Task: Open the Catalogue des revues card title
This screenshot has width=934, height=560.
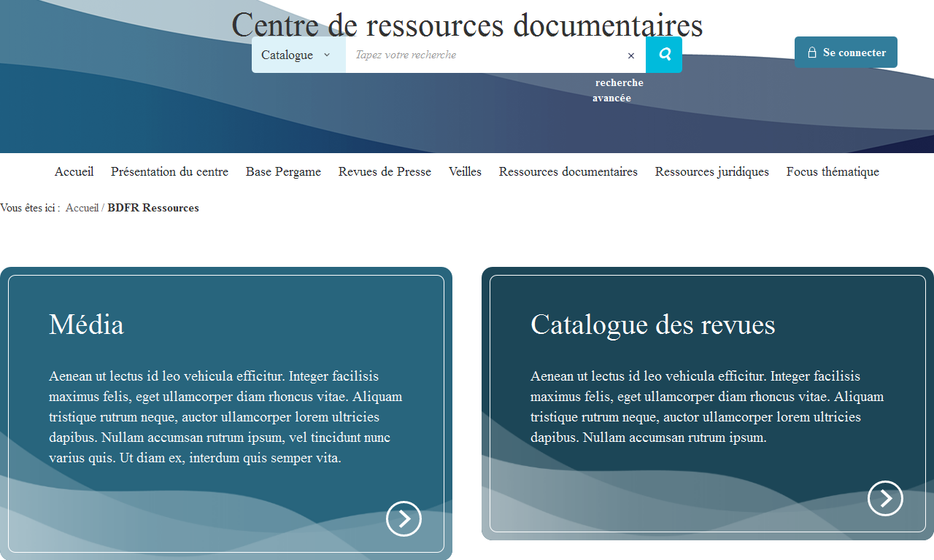Action: tap(652, 324)
